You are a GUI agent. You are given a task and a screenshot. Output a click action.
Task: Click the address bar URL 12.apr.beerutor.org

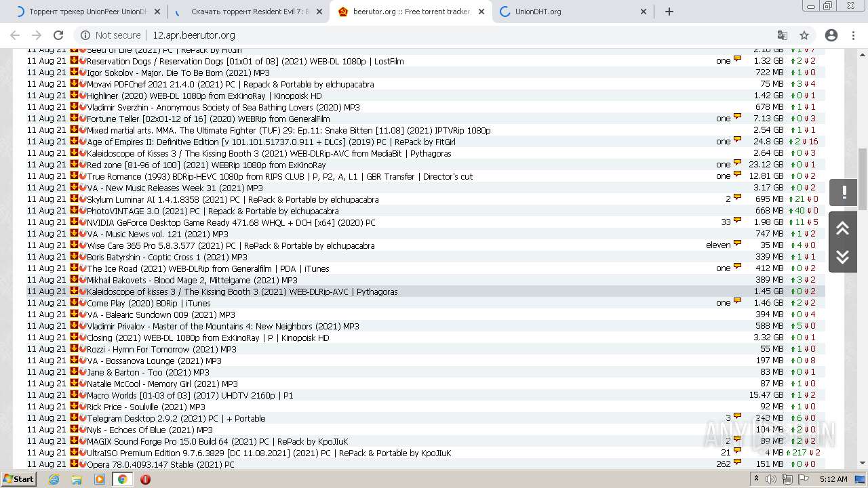pos(194,35)
